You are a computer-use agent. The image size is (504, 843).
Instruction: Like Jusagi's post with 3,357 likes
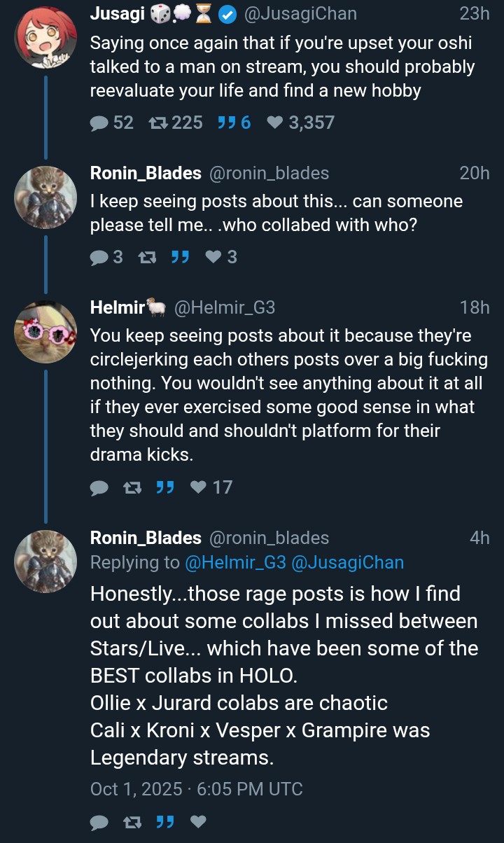276,123
